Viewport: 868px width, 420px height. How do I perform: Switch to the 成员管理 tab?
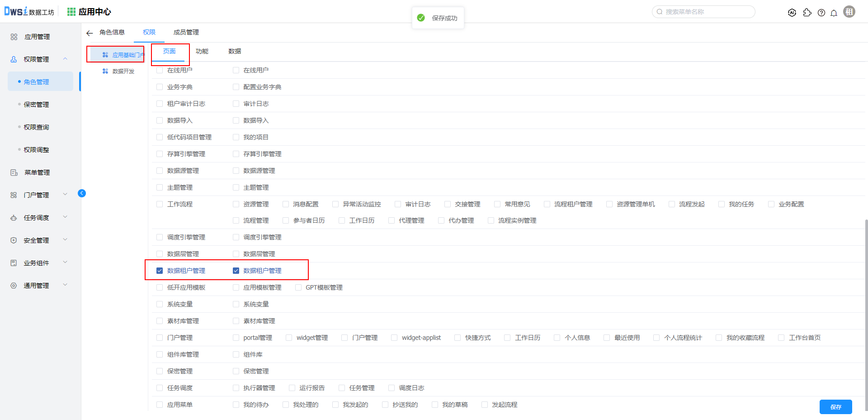tap(186, 32)
